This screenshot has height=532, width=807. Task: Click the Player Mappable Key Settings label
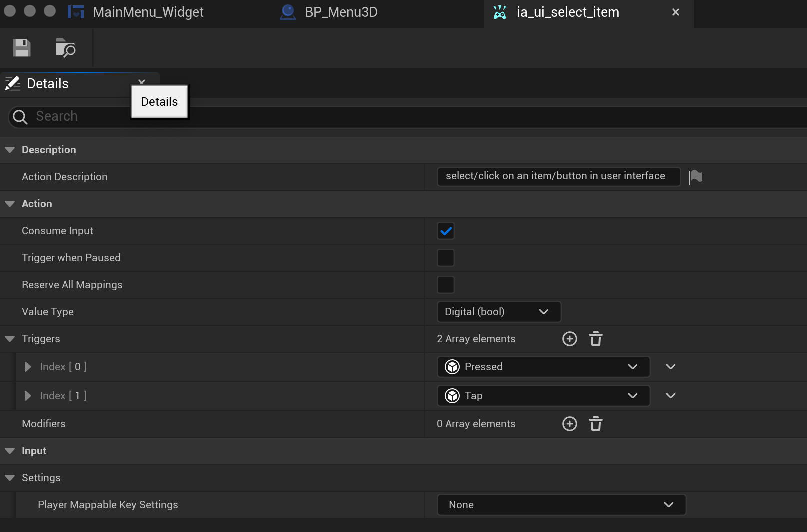tap(108, 505)
